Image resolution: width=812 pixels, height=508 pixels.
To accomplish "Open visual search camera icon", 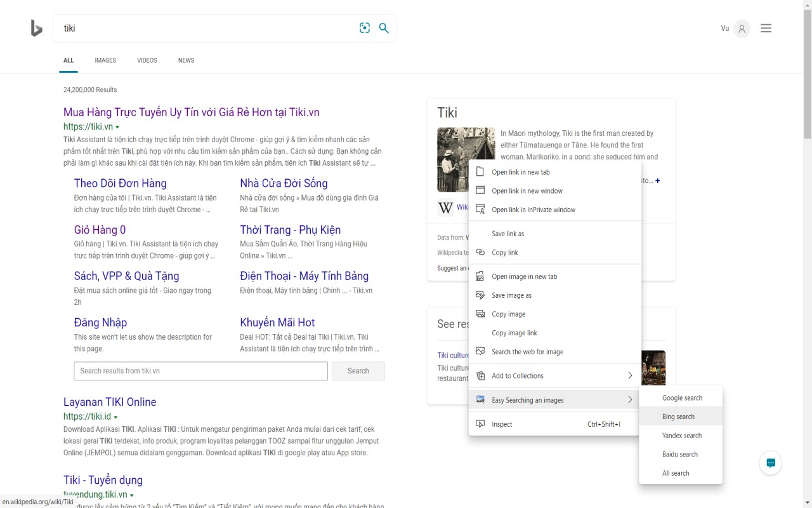I will tap(365, 28).
